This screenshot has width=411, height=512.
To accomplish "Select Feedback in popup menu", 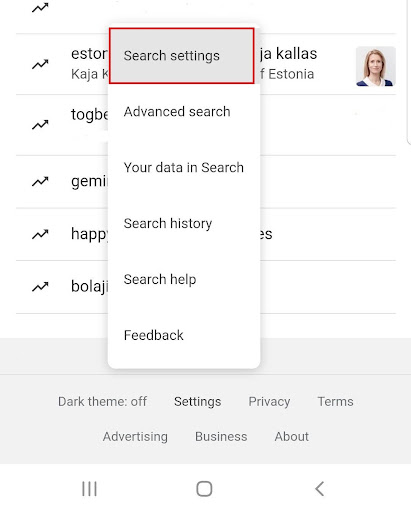I will pyautogui.click(x=184, y=335).
